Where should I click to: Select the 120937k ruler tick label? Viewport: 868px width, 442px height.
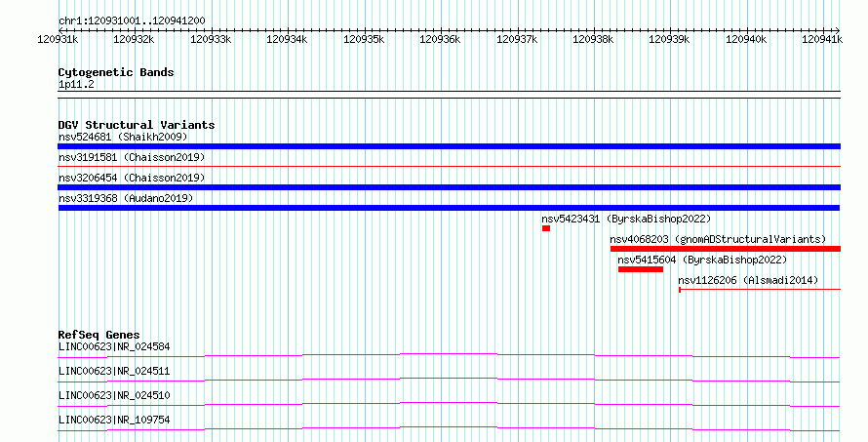click(517, 39)
